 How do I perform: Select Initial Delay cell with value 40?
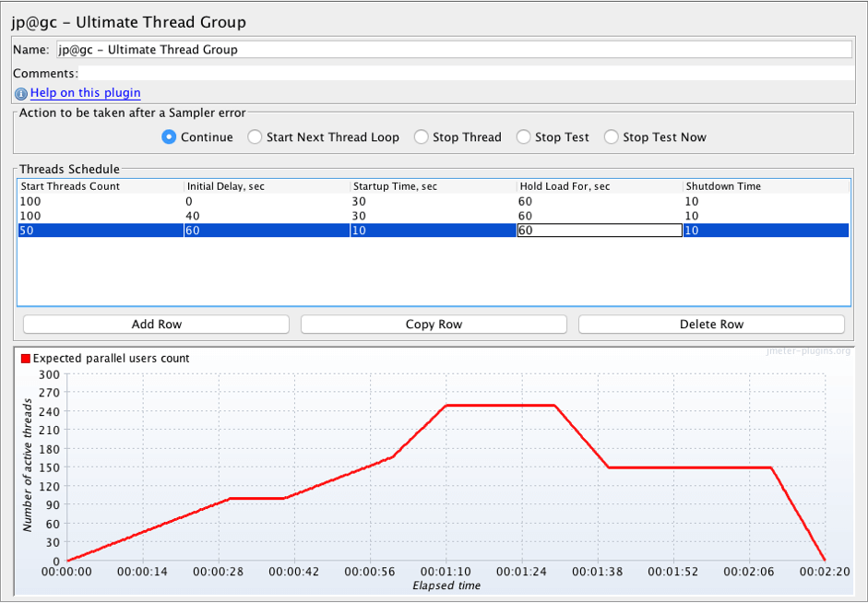(267, 216)
